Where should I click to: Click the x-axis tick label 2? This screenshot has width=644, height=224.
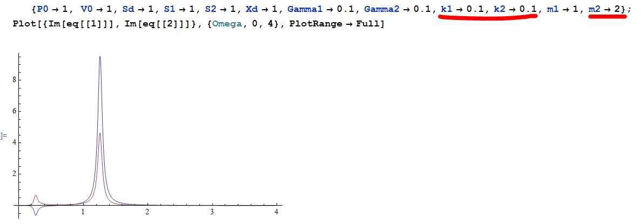pos(147,212)
